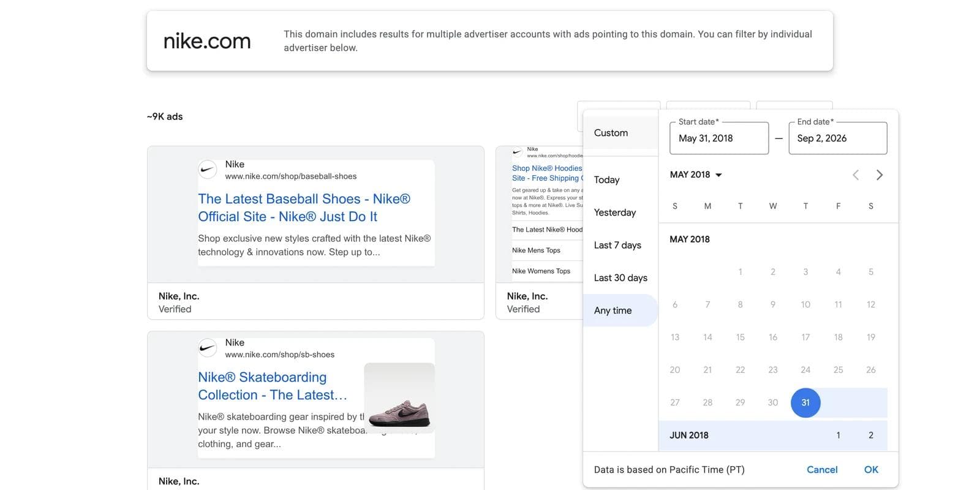Click Nike, Inc. under hoodies ad
Screen dimensions: 980x490
pyautogui.click(x=527, y=296)
